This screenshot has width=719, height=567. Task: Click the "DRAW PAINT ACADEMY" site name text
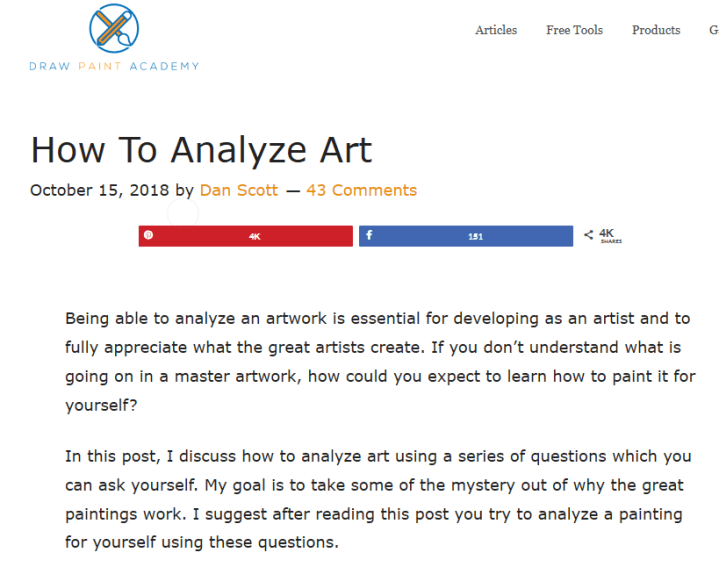point(114,66)
